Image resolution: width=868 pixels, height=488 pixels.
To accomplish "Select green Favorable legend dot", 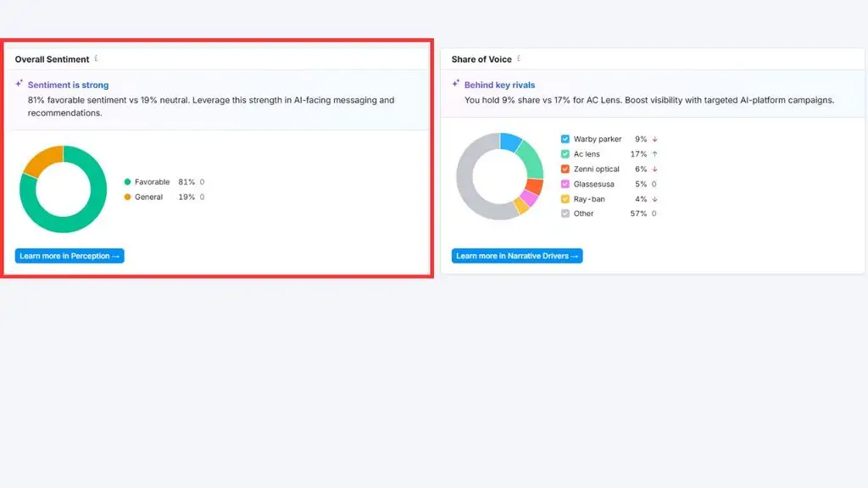I will tap(127, 181).
